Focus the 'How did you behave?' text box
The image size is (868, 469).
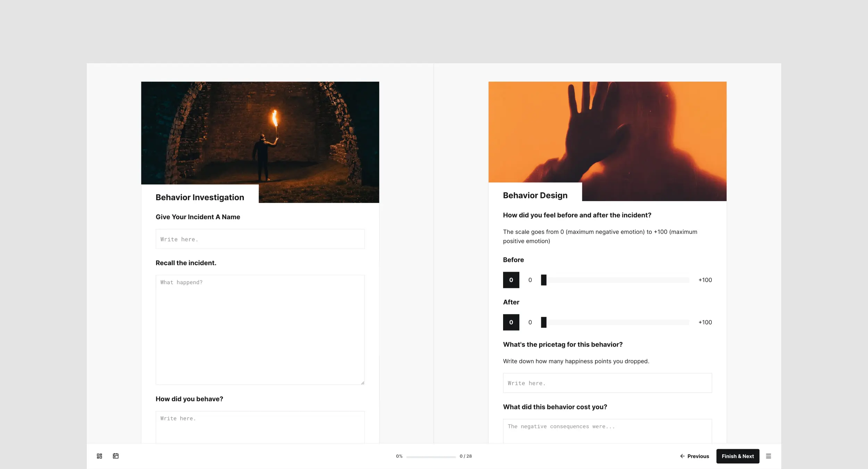point(260,427)
